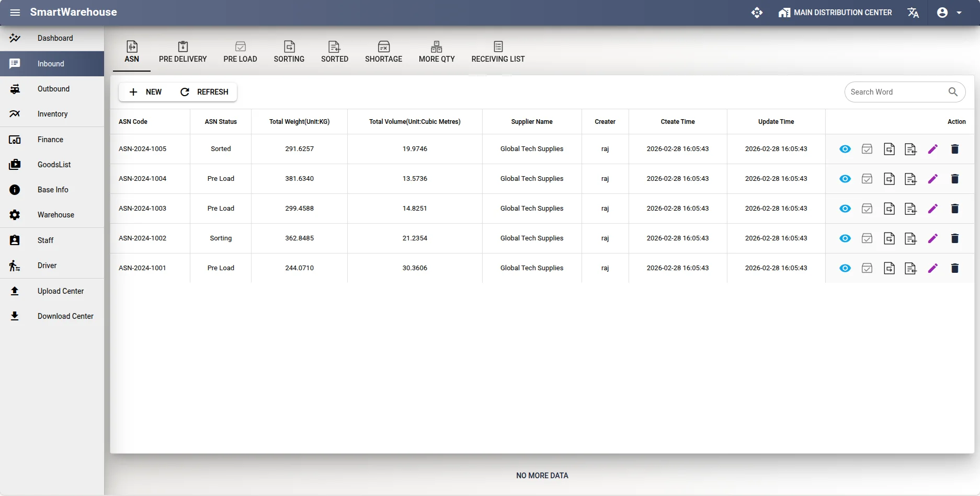Open Finance in the sidebar
The image size is (980, 496).
click(52, 140)
